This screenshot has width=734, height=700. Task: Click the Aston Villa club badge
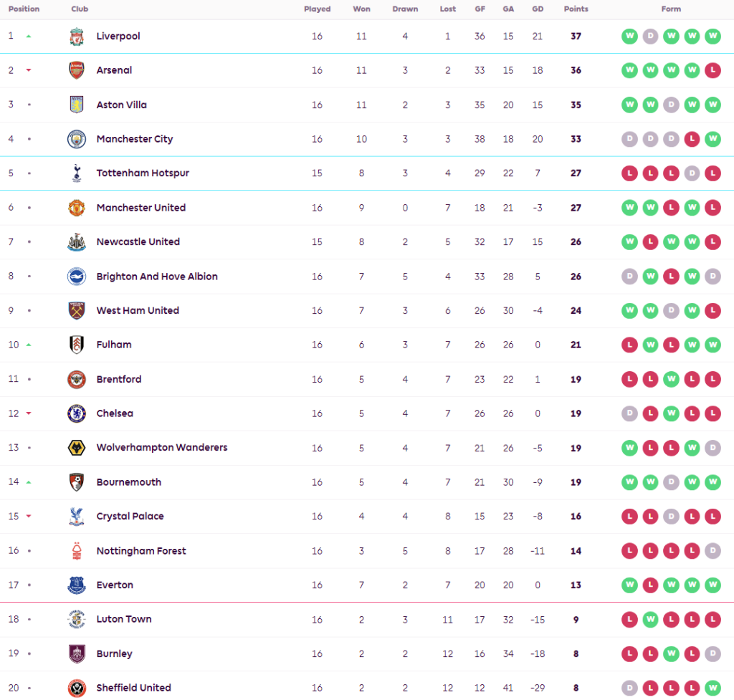tap(77, 105)
